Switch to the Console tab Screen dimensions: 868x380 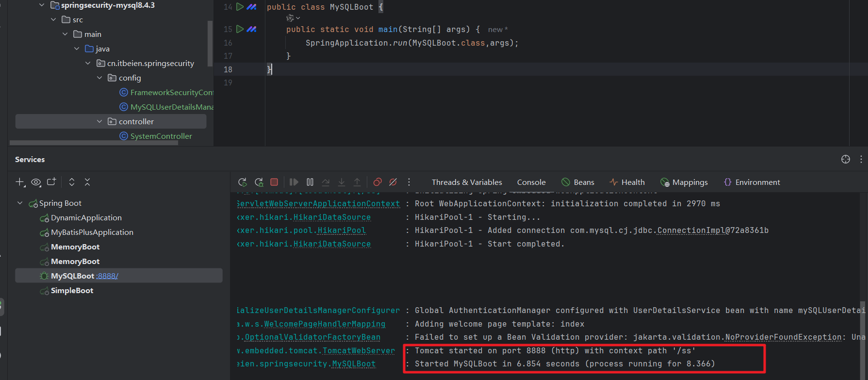coord(531,182)
